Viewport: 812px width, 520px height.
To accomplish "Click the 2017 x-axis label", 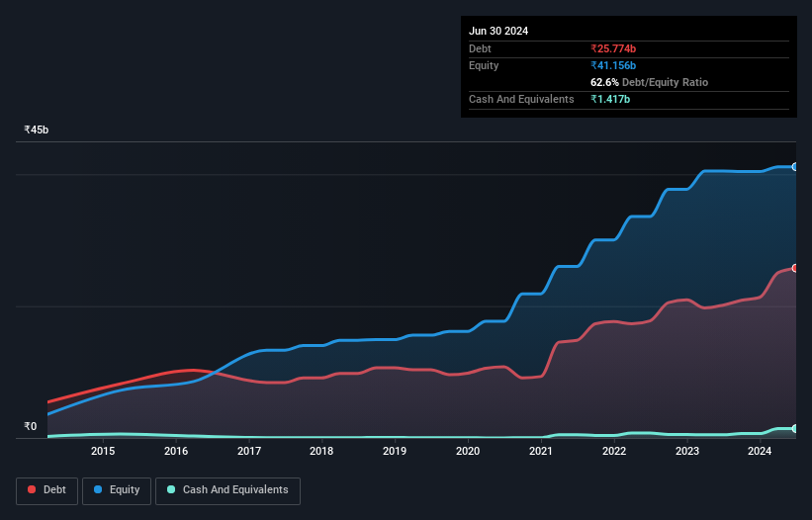I will 249,451.
